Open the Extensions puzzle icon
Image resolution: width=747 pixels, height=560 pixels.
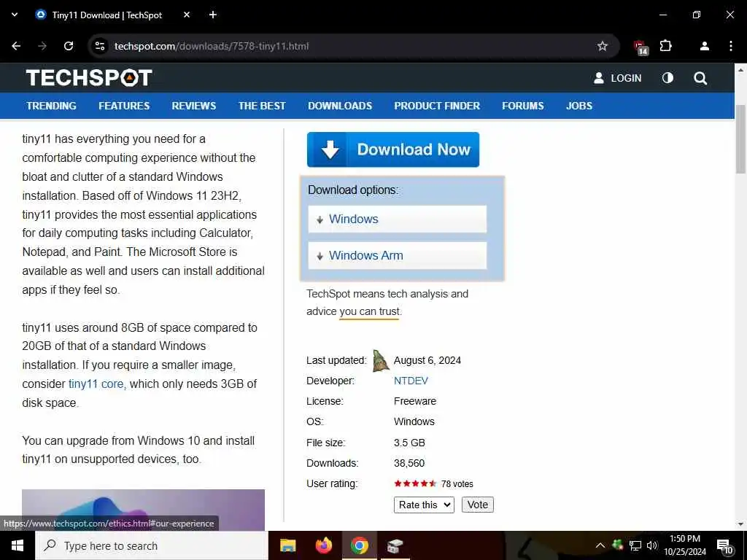click(665, 46)
